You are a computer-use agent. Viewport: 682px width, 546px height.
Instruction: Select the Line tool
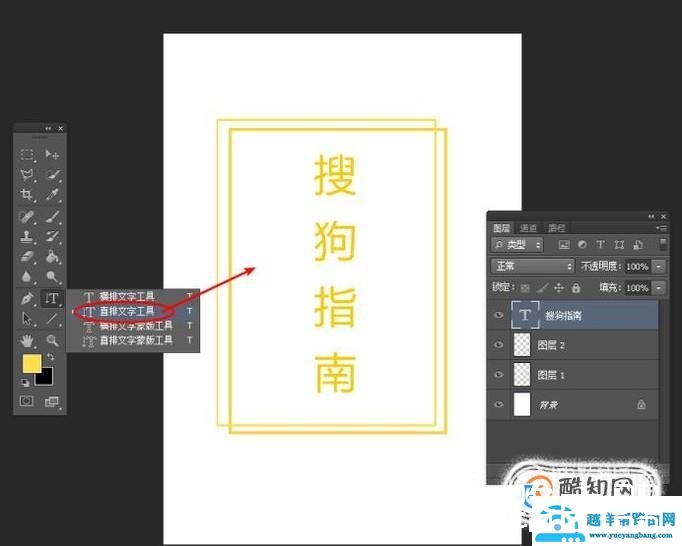[x=53, y=318]
